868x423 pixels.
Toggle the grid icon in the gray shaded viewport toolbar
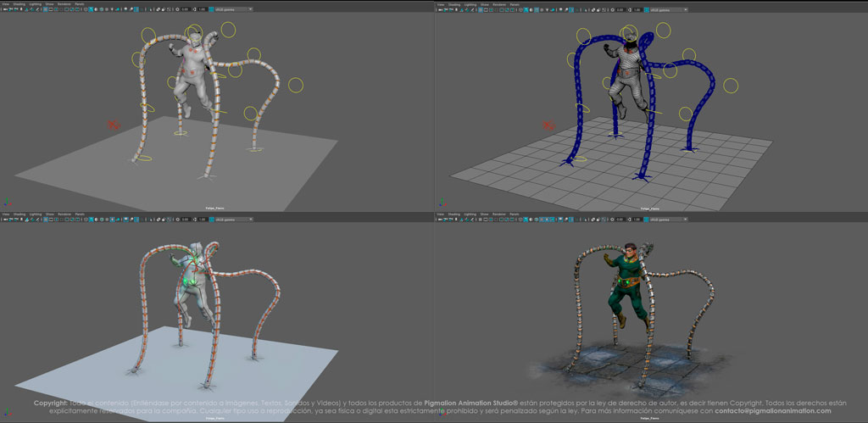[x=46, y=9]
